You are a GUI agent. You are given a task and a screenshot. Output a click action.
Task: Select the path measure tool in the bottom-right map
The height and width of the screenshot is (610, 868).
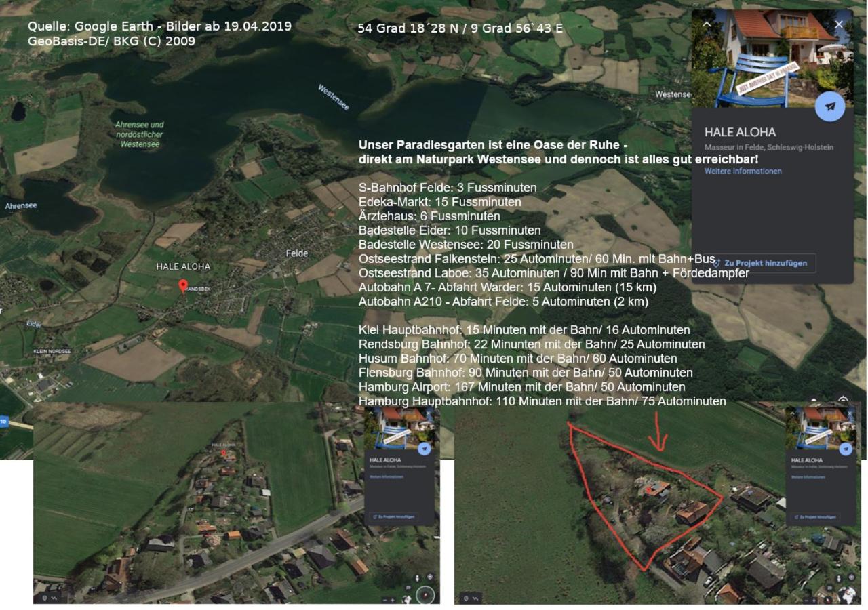[475, 598]
